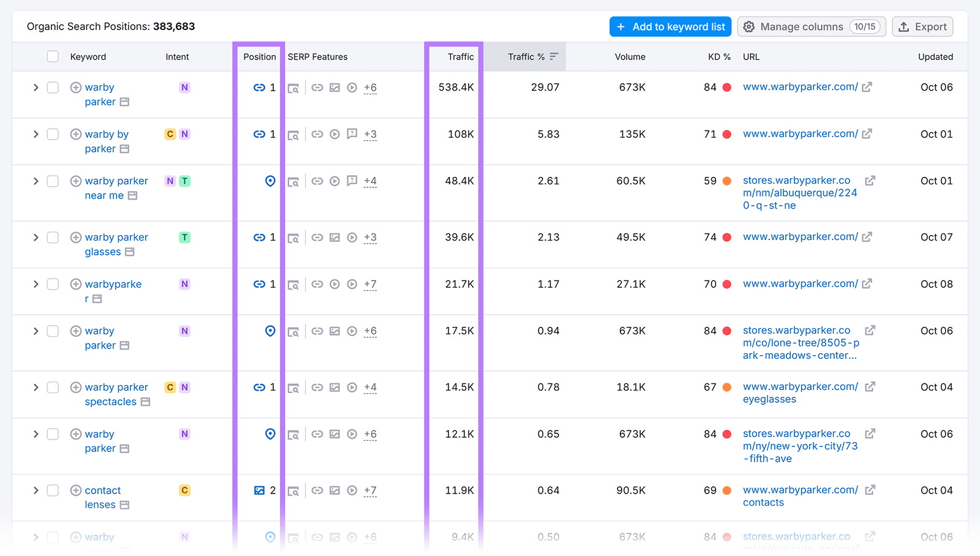This screenshot has width=980, height=556.
Task: Click the external link icon next to the Albuquerque store URL
Action: 870,181
